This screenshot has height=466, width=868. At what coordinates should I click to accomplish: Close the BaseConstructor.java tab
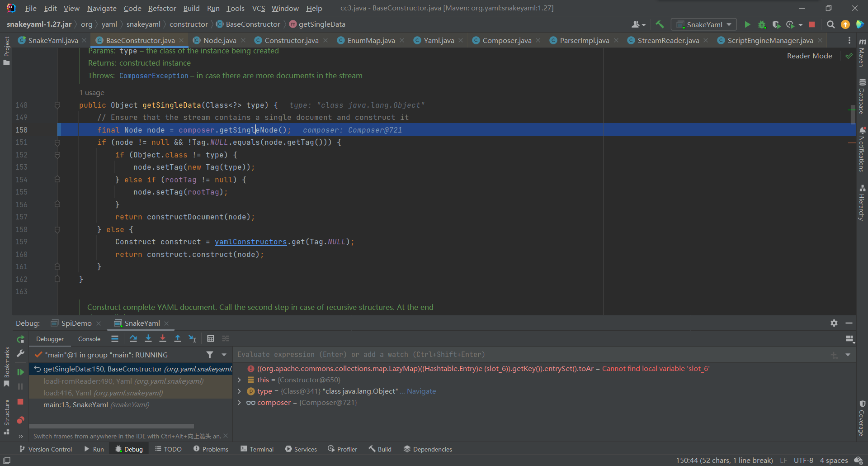[x=181, y=40]
